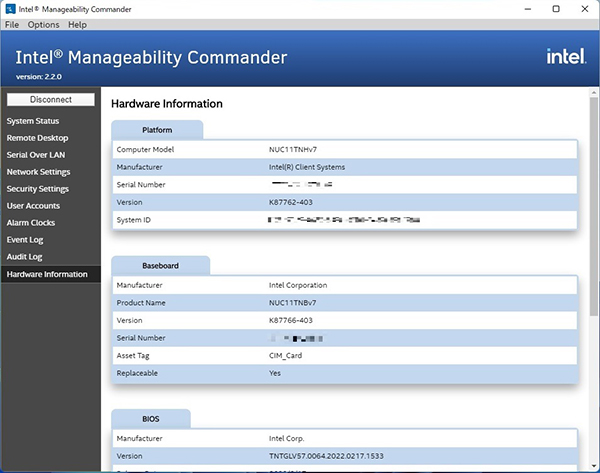Click the Baseboard section tab
This screenshot has width=600, height=473.
click(x=160, y=265)
